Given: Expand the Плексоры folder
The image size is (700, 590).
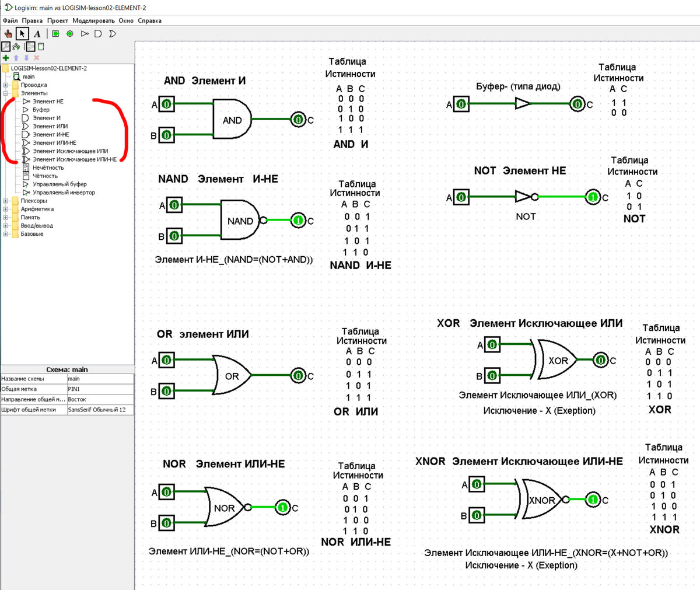Looking at the screenshot, I should pos(5,201).
